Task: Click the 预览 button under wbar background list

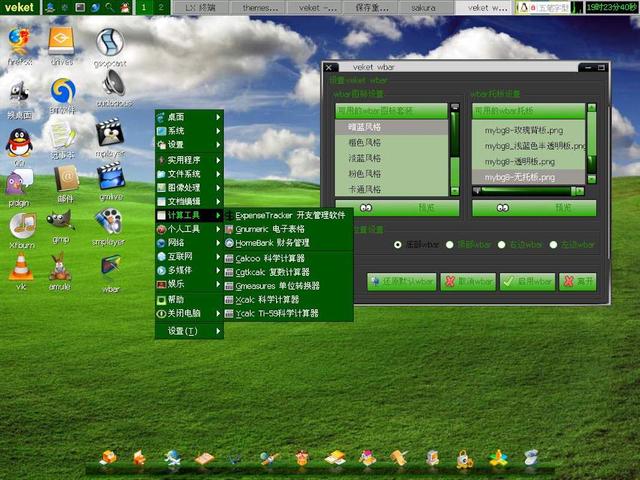Action: (x=534, y=208)
